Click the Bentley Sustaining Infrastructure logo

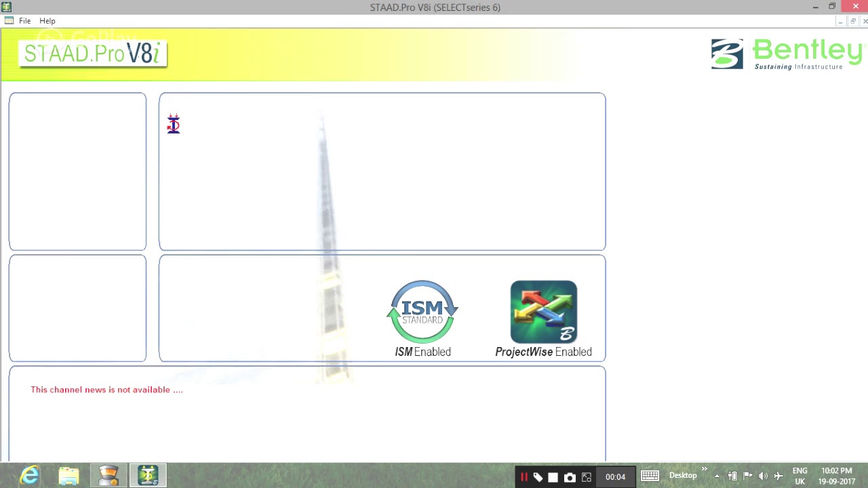coord(786,54)
